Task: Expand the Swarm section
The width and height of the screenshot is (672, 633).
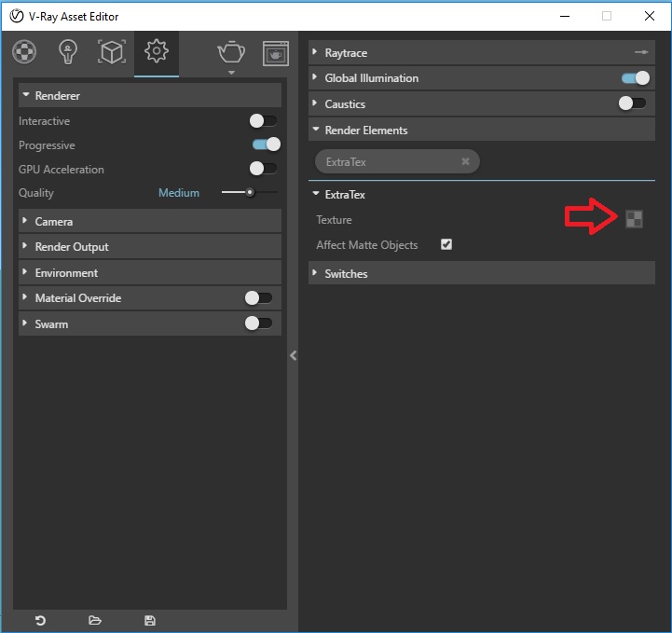Action: click(x=150, y=323)
